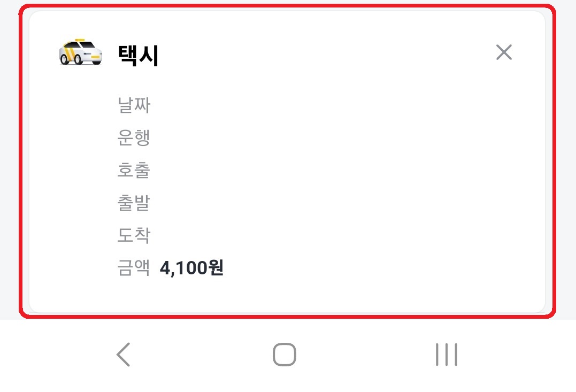576x392 pixels.
Task: Tap the 호출 call label
Action: 133,170
